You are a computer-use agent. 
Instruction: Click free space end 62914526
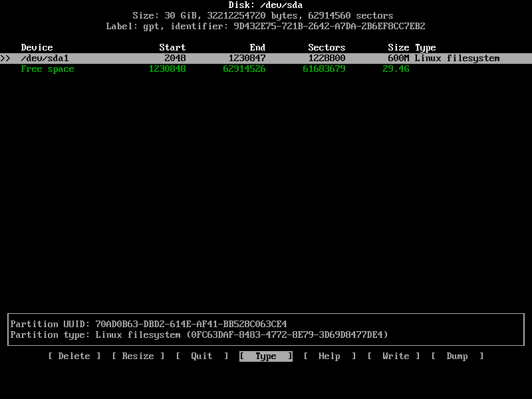(x=244, y=69)
